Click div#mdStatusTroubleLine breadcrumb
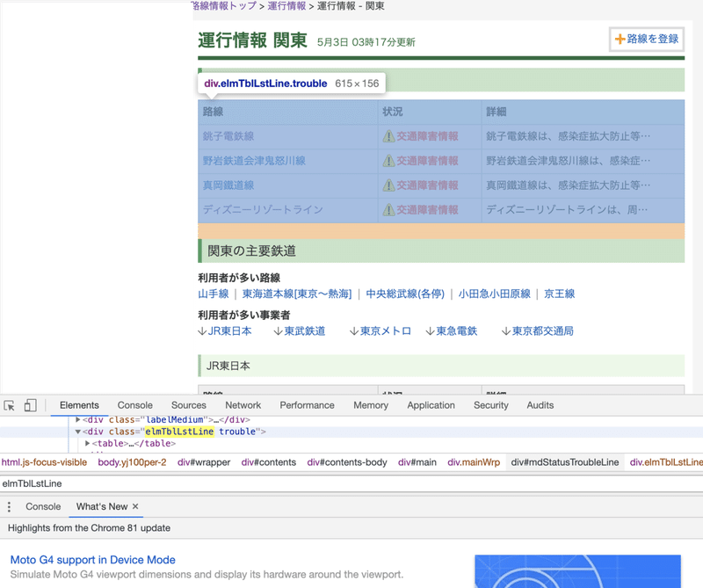The height and width of the screenshot is (588, 703). 565,462
